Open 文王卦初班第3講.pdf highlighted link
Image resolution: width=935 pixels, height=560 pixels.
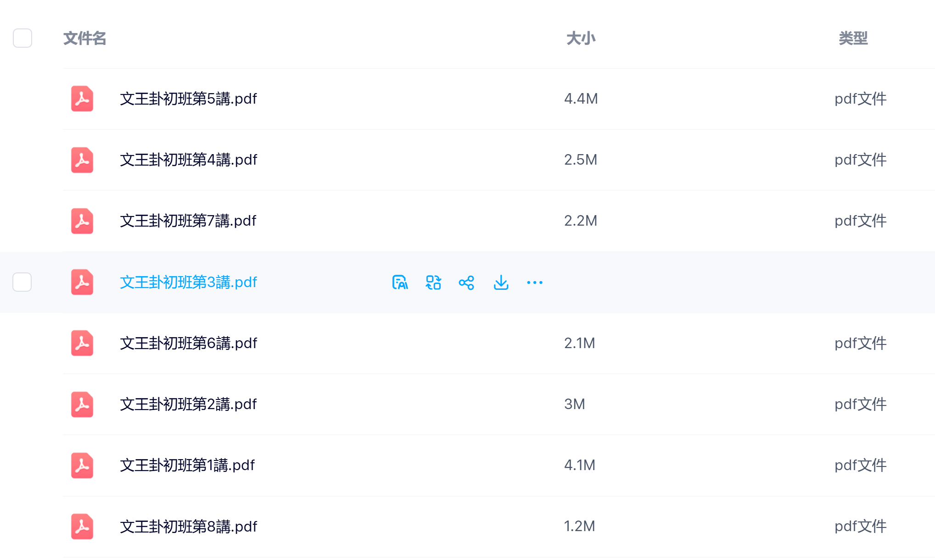(188, 282)
